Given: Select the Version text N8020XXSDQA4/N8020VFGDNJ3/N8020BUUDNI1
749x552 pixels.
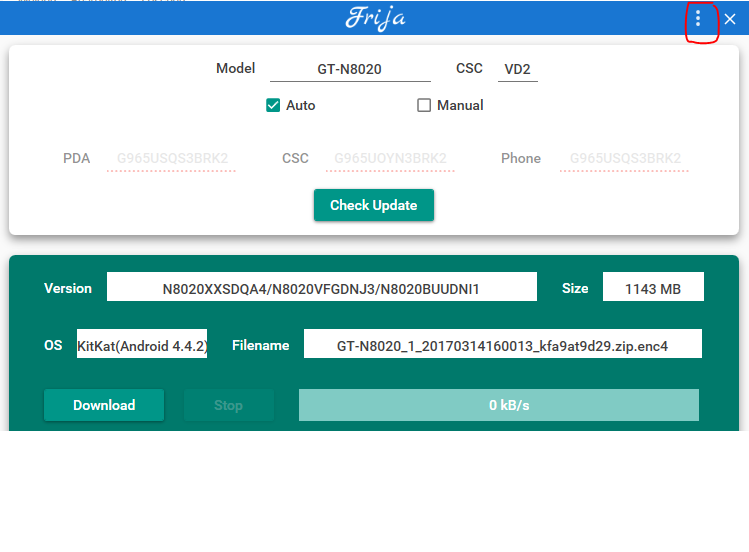Looking at the screenshot, I should click(321, 287).
